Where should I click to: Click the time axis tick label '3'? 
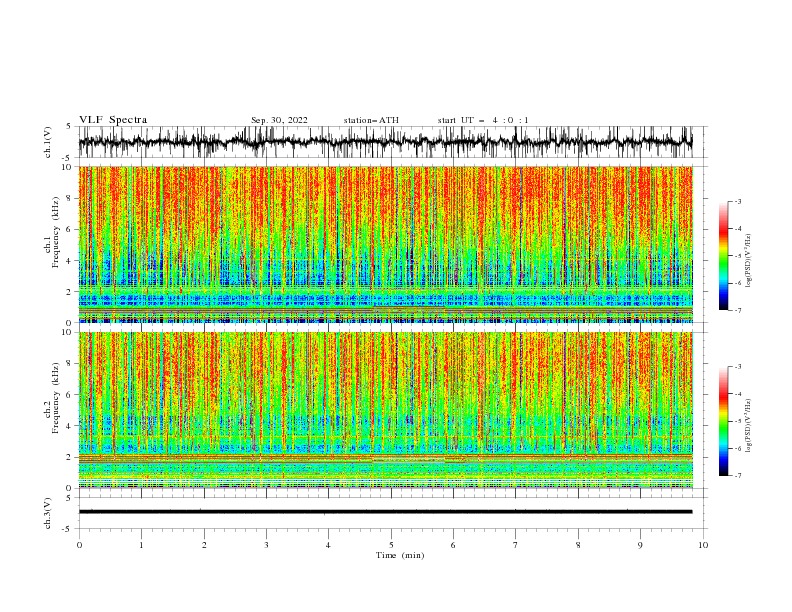(x=266, y=545)
